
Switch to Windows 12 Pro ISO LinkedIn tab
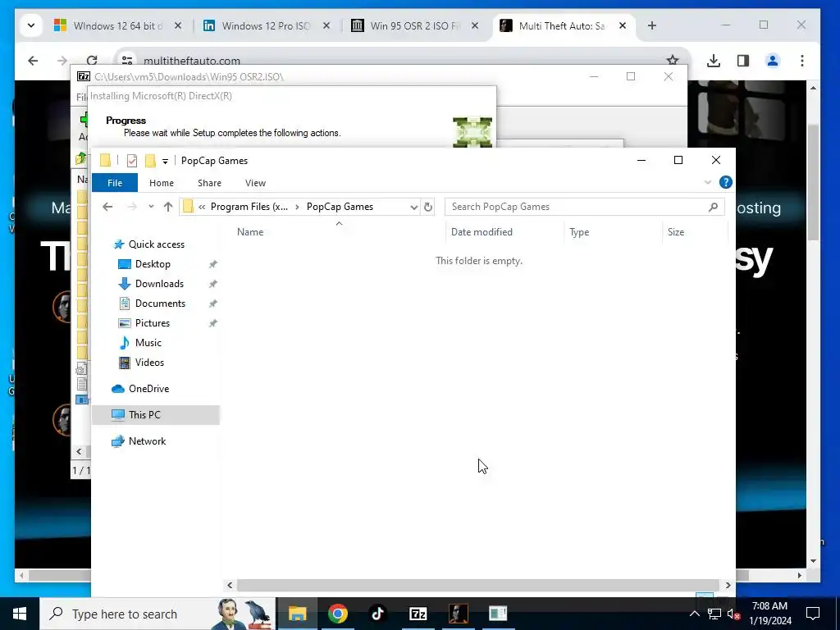267,25
